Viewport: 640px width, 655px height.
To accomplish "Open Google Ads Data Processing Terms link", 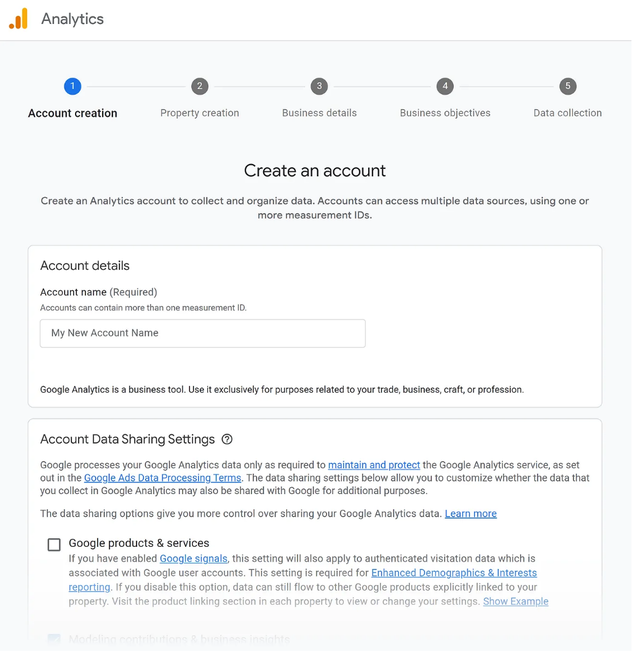I will (x=162, y=478).
